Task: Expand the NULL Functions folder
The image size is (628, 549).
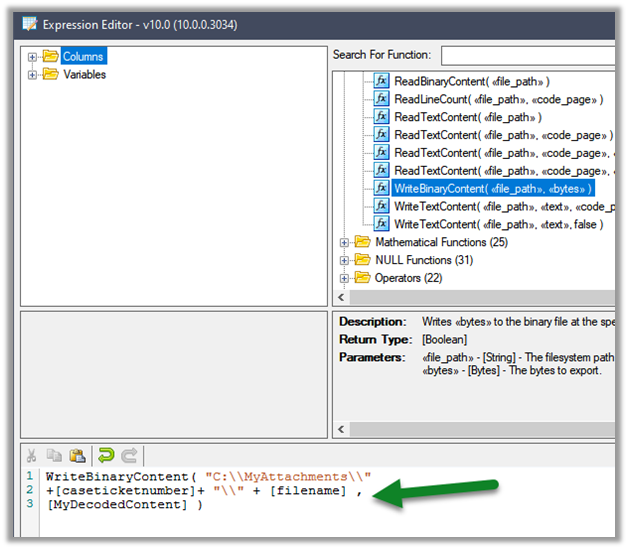Action: click(345, 260)
